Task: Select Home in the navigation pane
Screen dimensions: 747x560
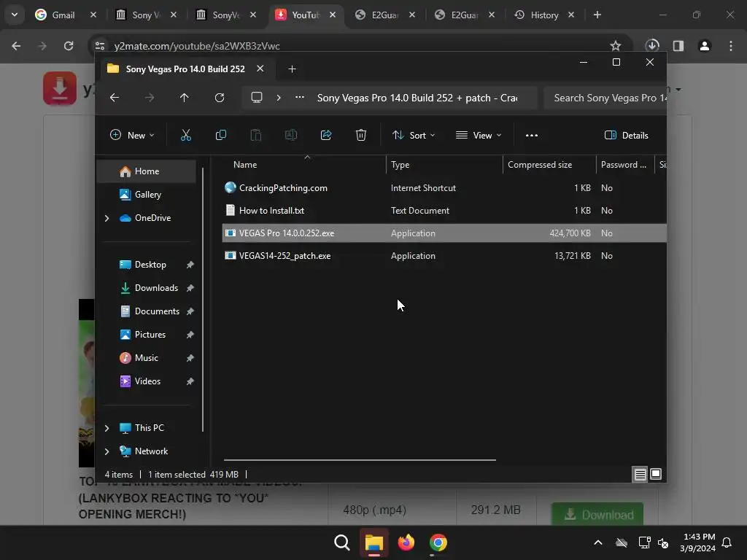Action: [146, 171]
